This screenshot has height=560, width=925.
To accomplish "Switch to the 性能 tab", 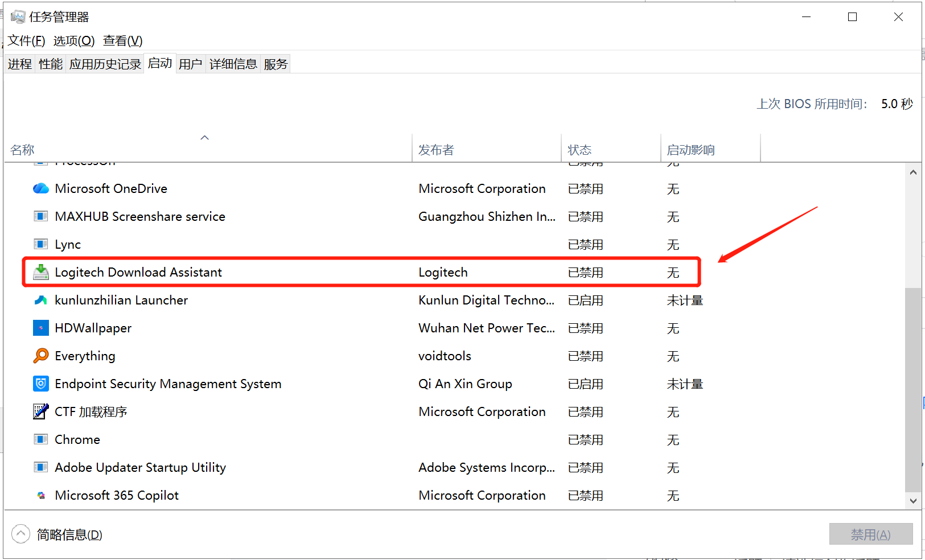I will pos(51,64).
